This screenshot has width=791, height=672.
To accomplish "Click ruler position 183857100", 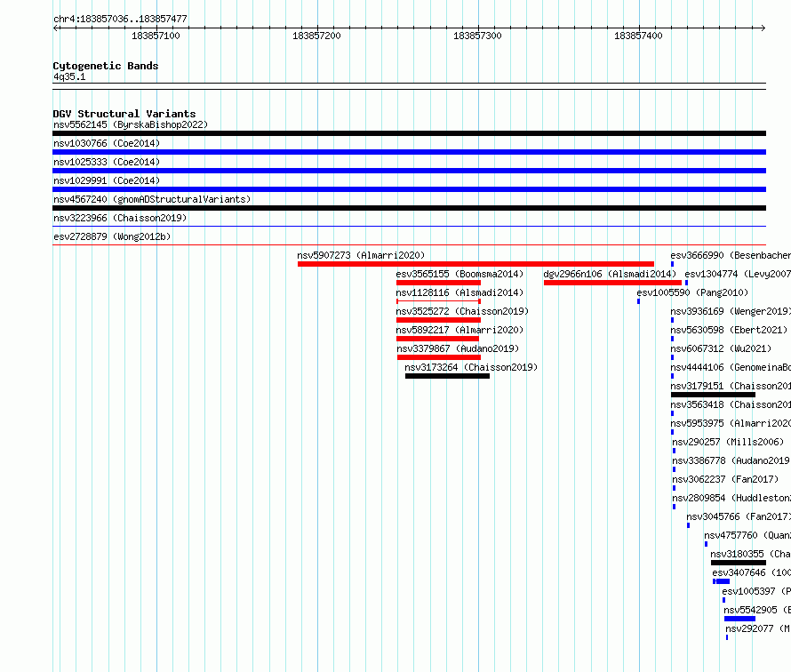I will pos(156,36).
